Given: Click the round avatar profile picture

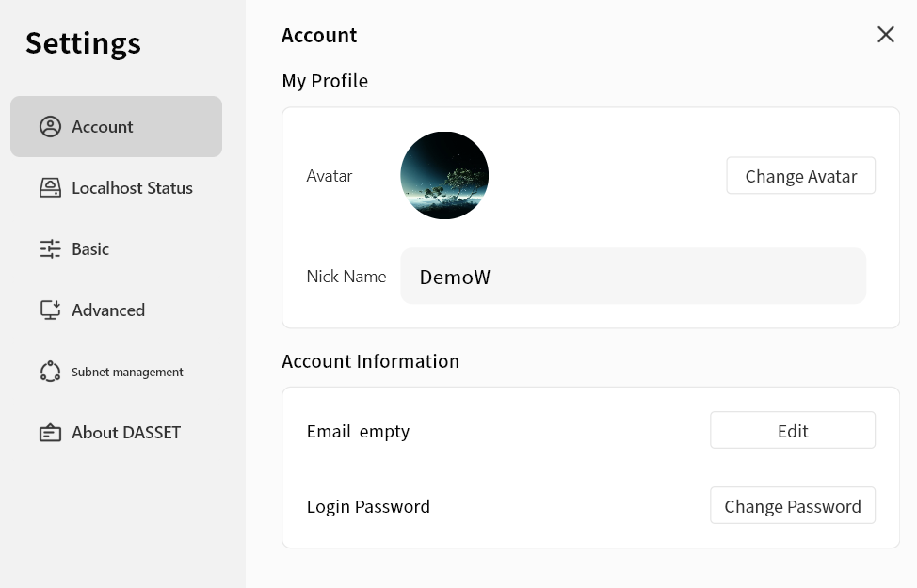Looking at the screenshot, I should [x=444, y=176].
